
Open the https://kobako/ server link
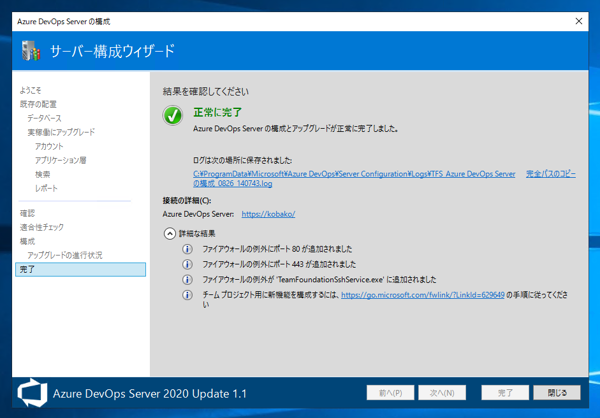[x=268, y=214]
